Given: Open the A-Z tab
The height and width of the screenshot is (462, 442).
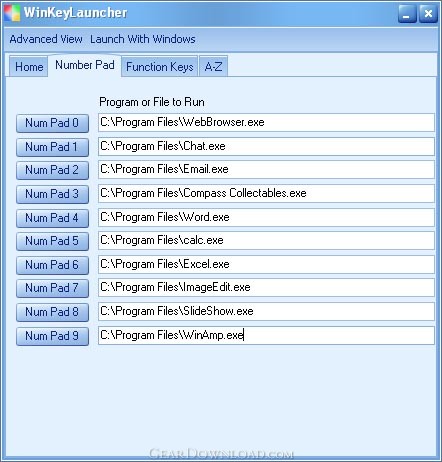Looking at the screenshot, I should coord(213,67).
